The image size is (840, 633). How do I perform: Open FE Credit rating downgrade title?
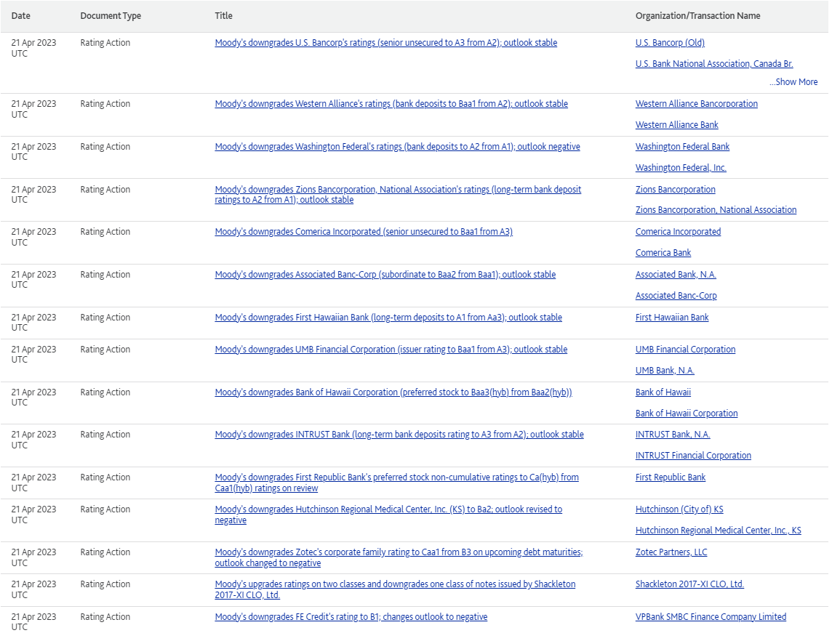tap(351, 617)
